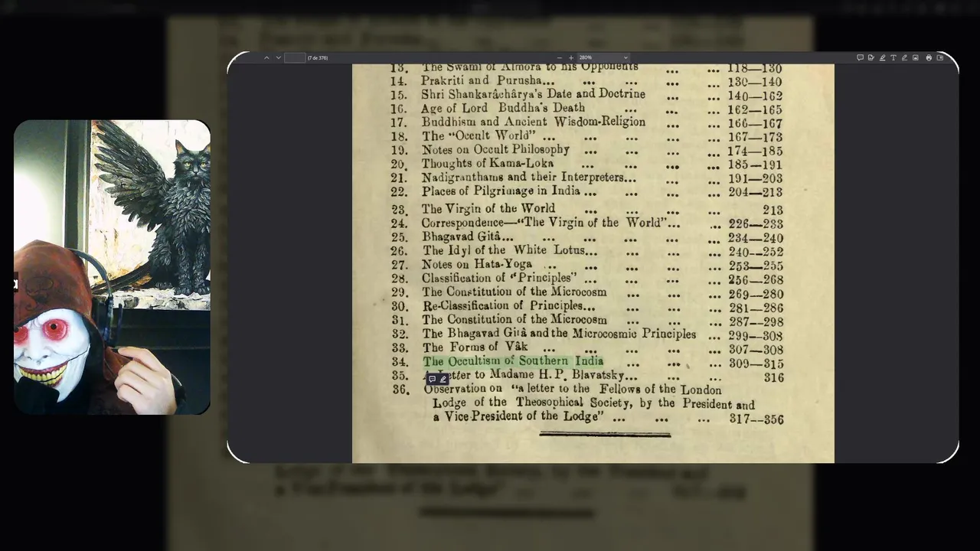Open the fill and sign tool
Screen dimensions: 980x551
(871, 57)
